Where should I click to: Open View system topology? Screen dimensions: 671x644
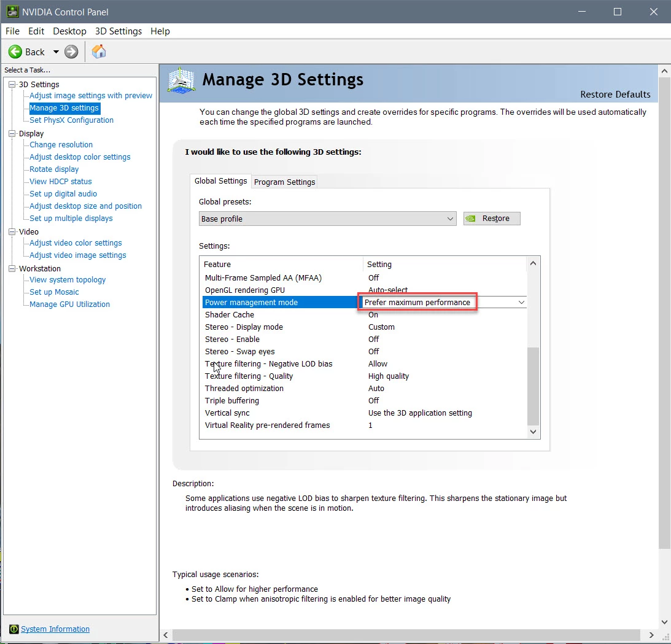click(x=67, y=279)
